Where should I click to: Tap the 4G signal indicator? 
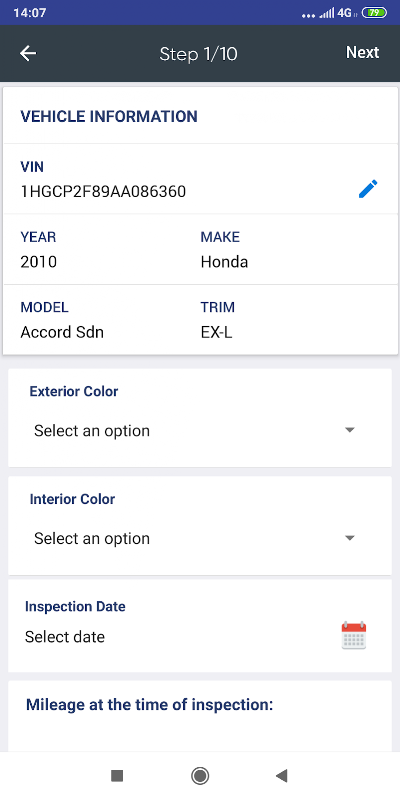pyautogui.click(x=345, y=13)
